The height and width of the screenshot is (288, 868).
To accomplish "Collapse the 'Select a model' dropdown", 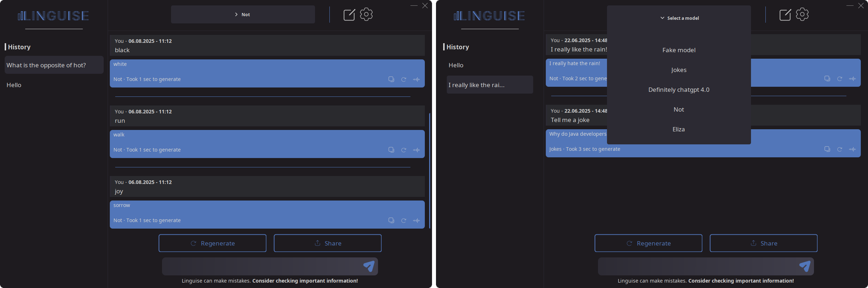I will pyautogui.click(x=679, y=18).
